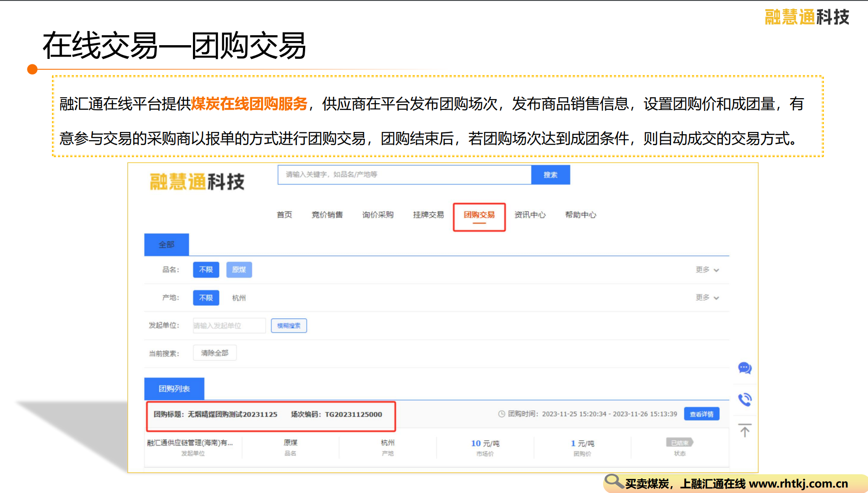Click the blue 搜索 button
This screenshot has width=868, height=493.
[x=551, y=175]
